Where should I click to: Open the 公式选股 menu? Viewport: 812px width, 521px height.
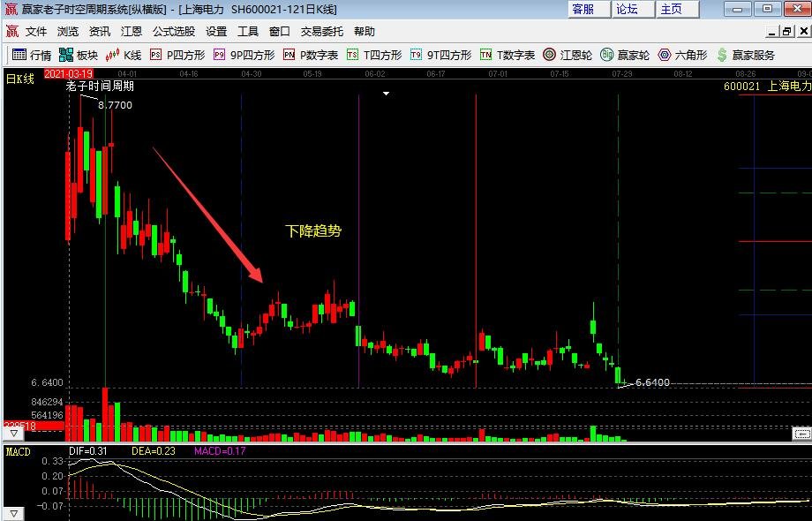coord(174,32)
